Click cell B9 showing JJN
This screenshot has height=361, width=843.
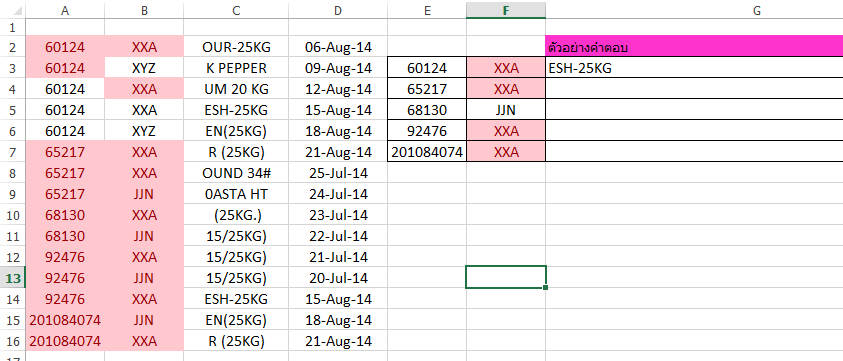click(x=144, y=194)
